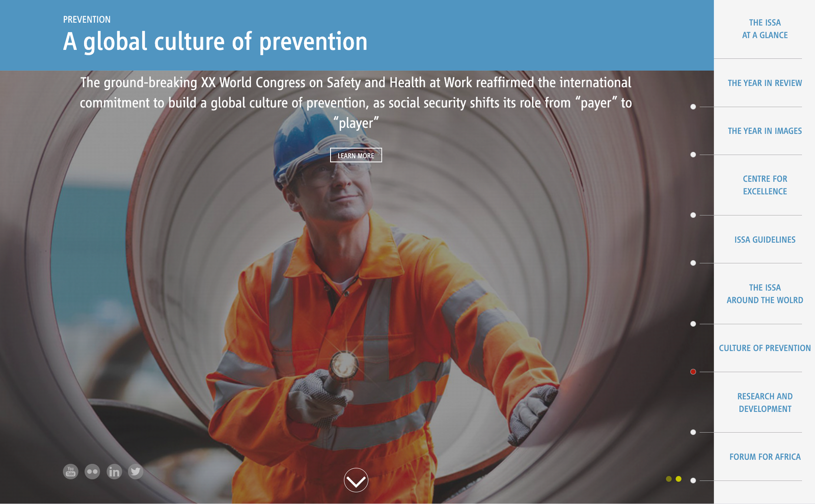Select the red Culture of Prevention marker
This screenshot has width=815, height=504.
(x=693, y=372)
